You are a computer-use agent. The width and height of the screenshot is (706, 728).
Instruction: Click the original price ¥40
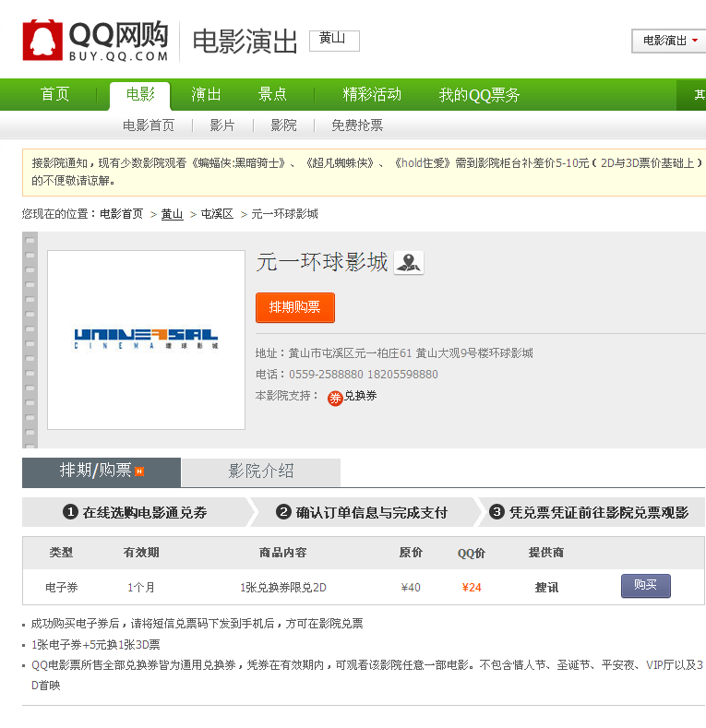[411, 588]
